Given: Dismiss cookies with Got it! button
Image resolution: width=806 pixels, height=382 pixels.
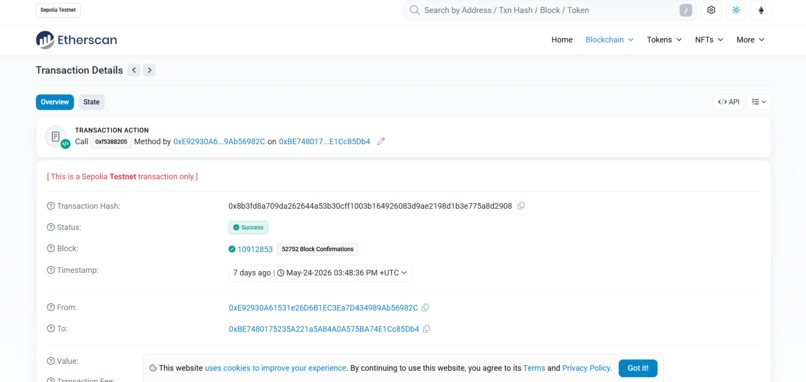Looking at the screenshot, I should pyautogui.click(x=638, y=368).
